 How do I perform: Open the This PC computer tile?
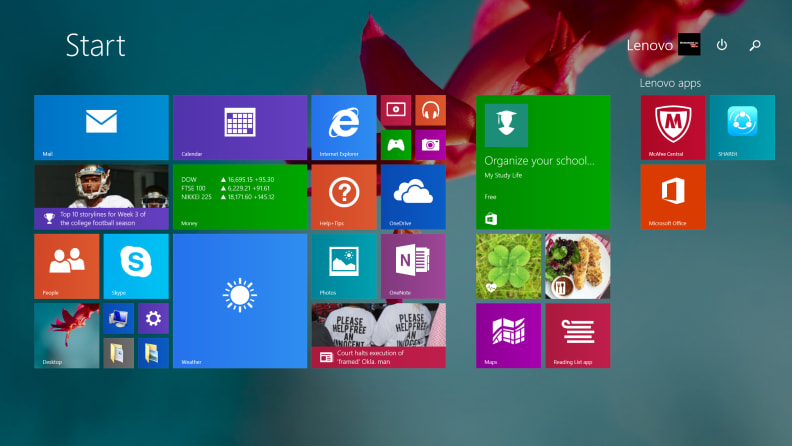point(119,318)
